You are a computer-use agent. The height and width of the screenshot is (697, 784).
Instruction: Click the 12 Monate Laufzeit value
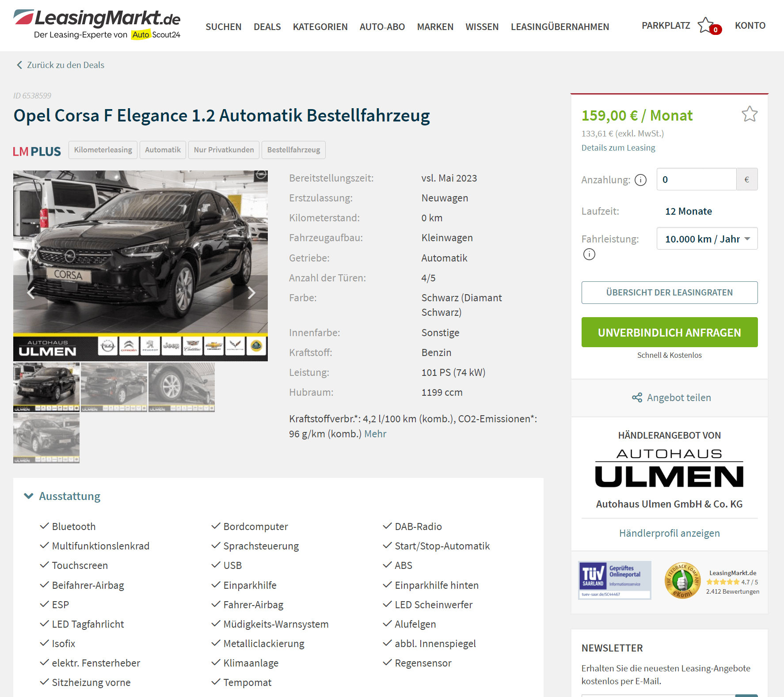(689, 211)
